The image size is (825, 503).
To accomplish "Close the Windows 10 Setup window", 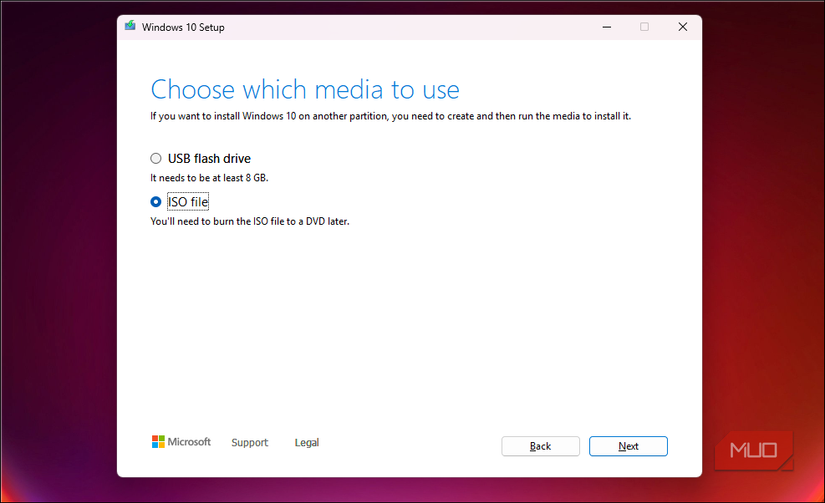I will 682,27.
